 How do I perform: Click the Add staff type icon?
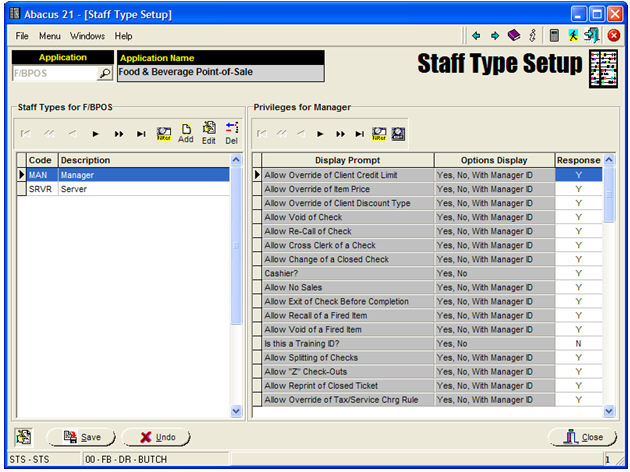point(186,132)
